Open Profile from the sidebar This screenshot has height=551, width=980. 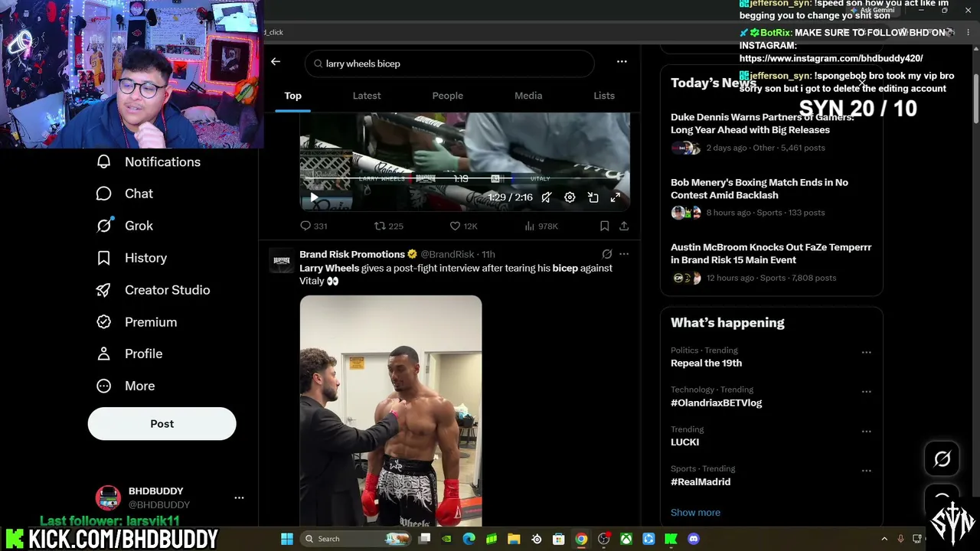point(129,354)
